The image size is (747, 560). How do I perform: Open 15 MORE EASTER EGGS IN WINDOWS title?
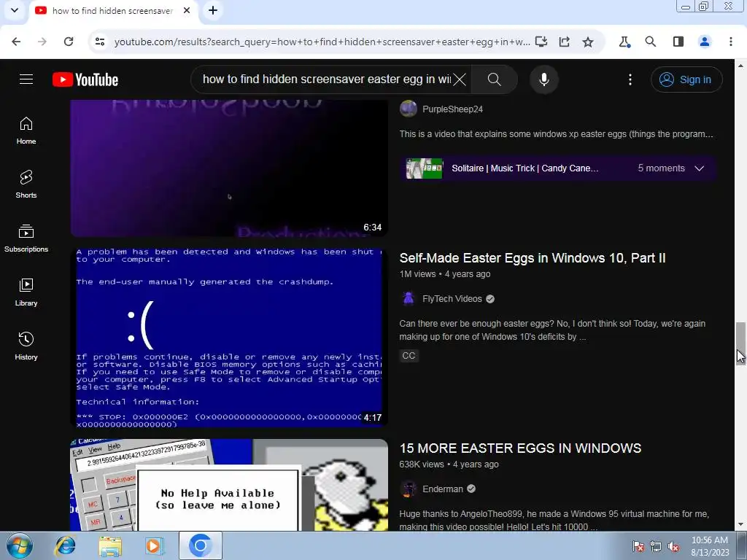coord(520,448)
